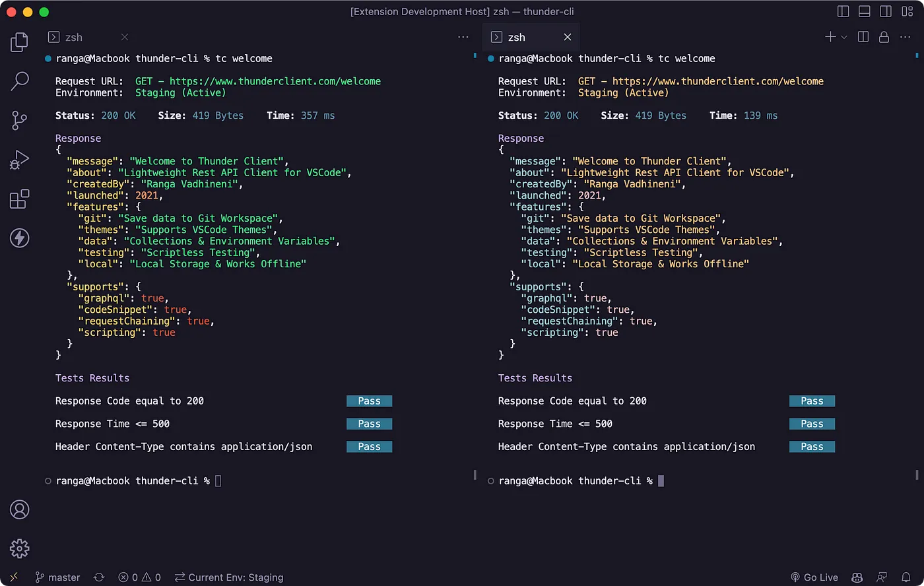The height and width of the screenshot is (586, 924).
Task: Click the right terminal prompt cursor
Action: (x=661, y=481)
